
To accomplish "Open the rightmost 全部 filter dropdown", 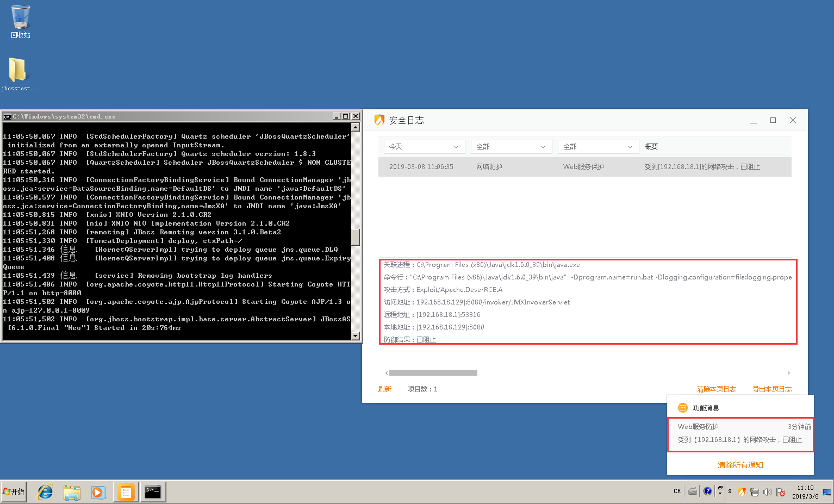I will pos(598,147).
